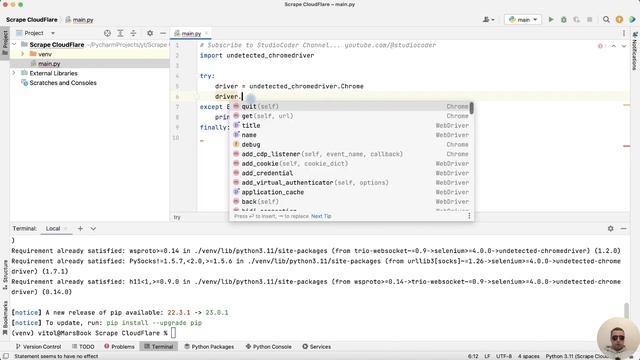Viewport: 640px width, 360px height.
Task: Close the main.py editor tab
Action: pyautogui.click(x=207, y=33)
